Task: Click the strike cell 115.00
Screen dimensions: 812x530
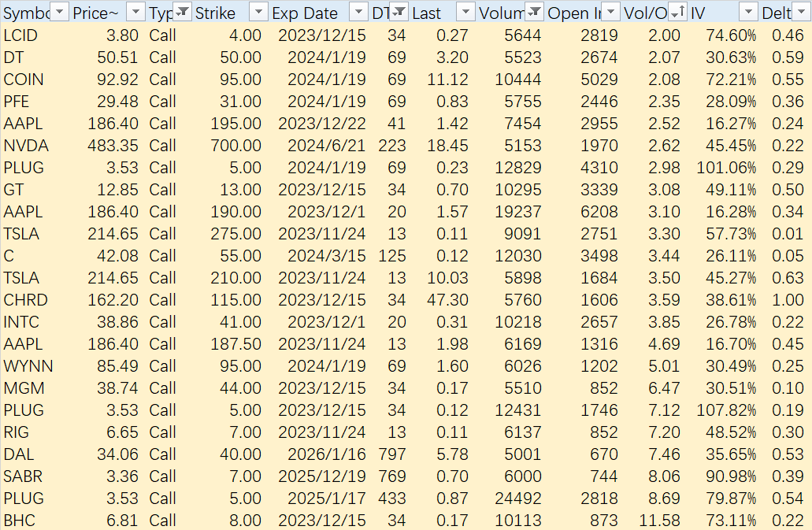Action: pos(235,300)
